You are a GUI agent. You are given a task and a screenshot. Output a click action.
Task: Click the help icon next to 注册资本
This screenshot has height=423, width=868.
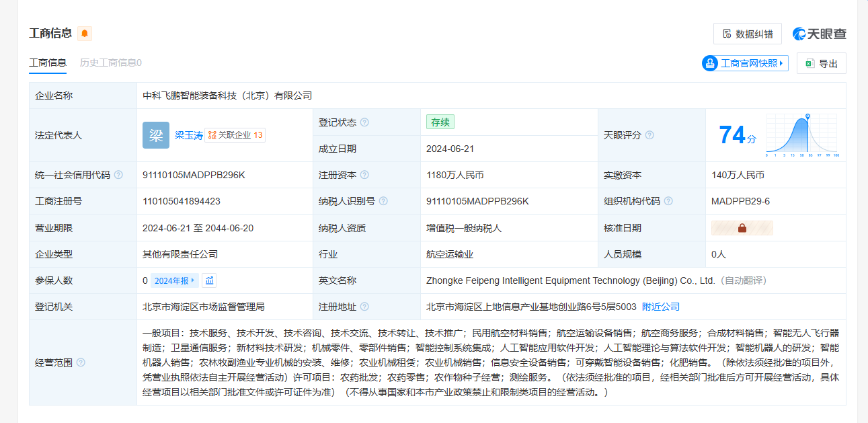pyautogui.click(x=364, y=175)
